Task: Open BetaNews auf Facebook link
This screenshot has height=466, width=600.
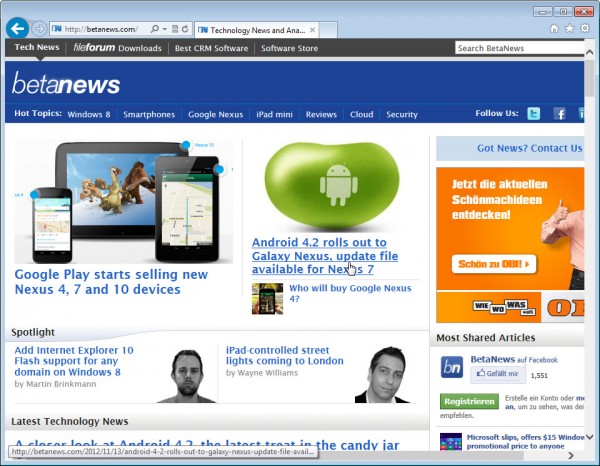Action: (514, 360)
